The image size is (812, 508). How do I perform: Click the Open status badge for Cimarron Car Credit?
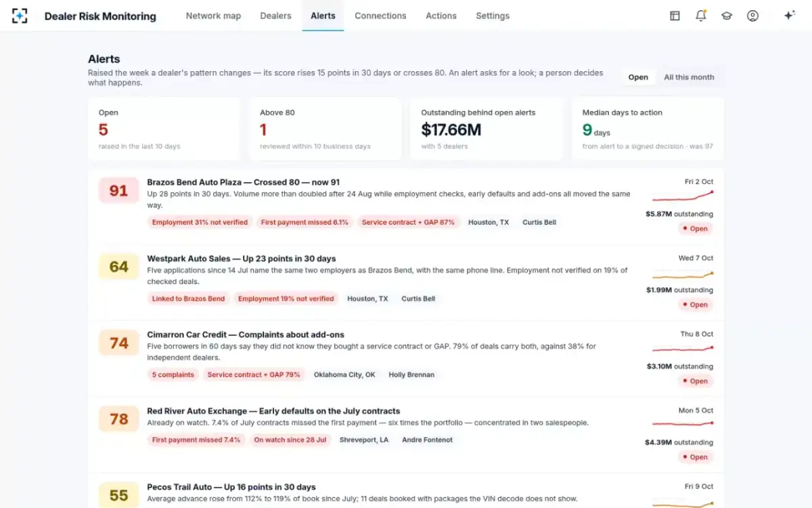(x=696, y=381)
